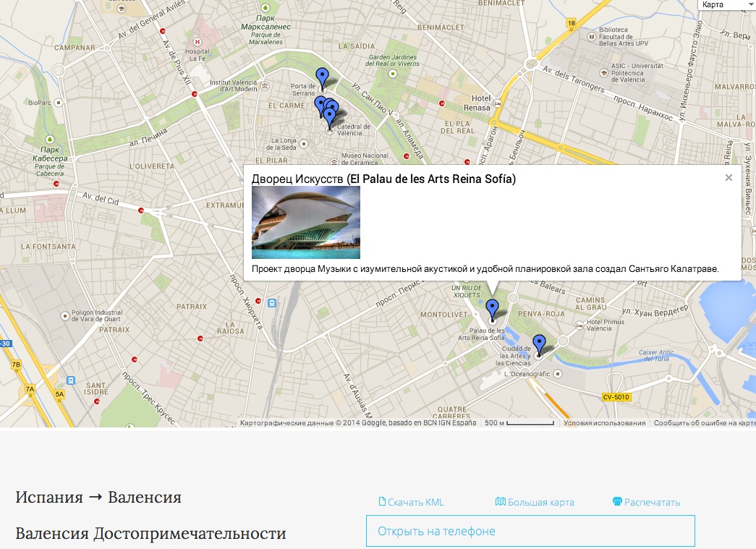Click the La Lonja de la Seda marker
Viewport: 756px width, 549px height.
coord(304,144)
